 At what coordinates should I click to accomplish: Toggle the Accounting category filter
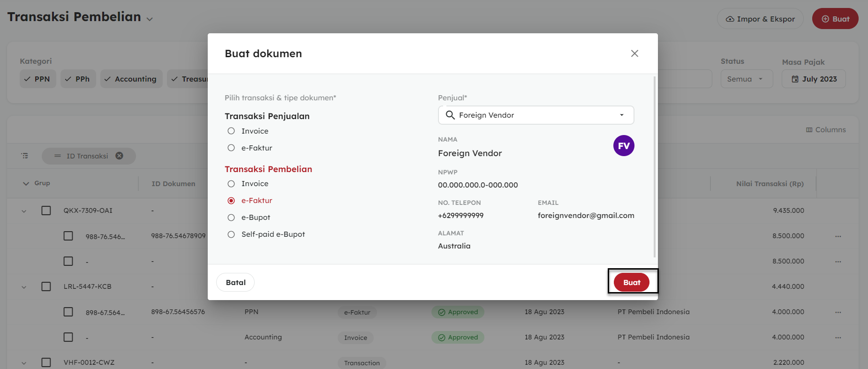point(131,79)
